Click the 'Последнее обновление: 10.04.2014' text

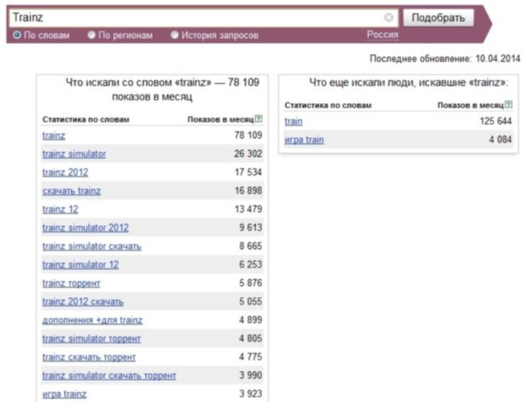(x=445, y=59)
